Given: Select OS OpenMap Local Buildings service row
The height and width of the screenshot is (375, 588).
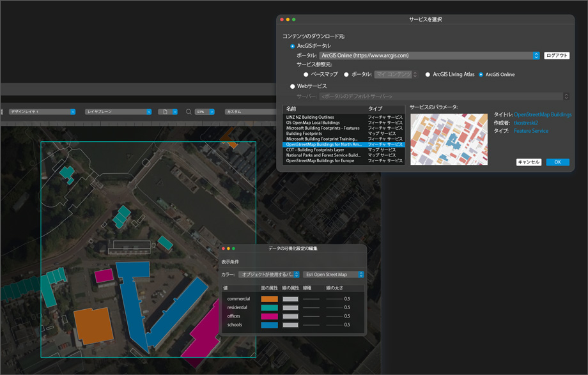Looking at the screenshot, I should pyautogui.click(x=343, y=123).
